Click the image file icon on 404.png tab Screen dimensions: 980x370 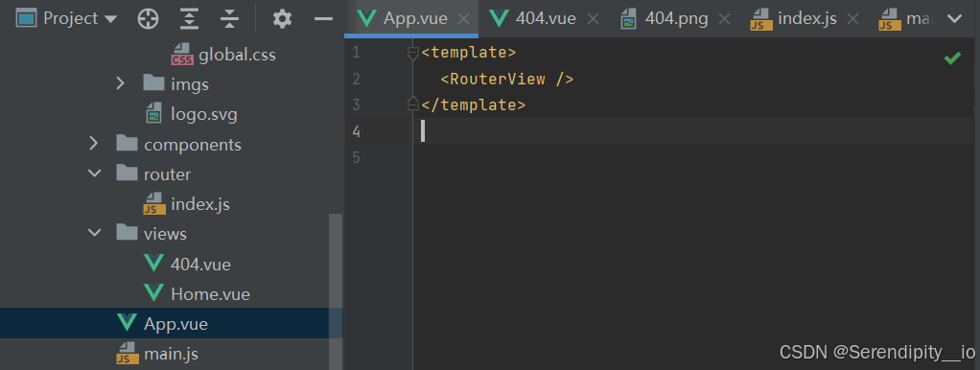(x=628, y=19)
